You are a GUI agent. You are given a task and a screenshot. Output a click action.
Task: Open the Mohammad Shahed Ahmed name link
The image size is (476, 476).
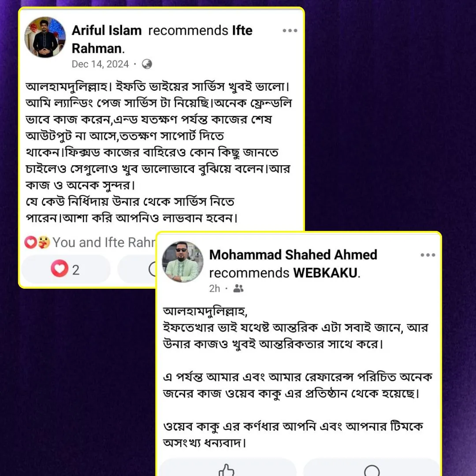293,255
